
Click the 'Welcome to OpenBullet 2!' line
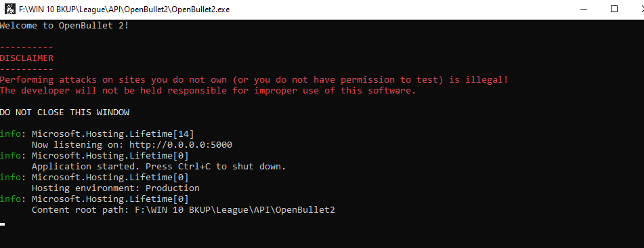point(64,26)
